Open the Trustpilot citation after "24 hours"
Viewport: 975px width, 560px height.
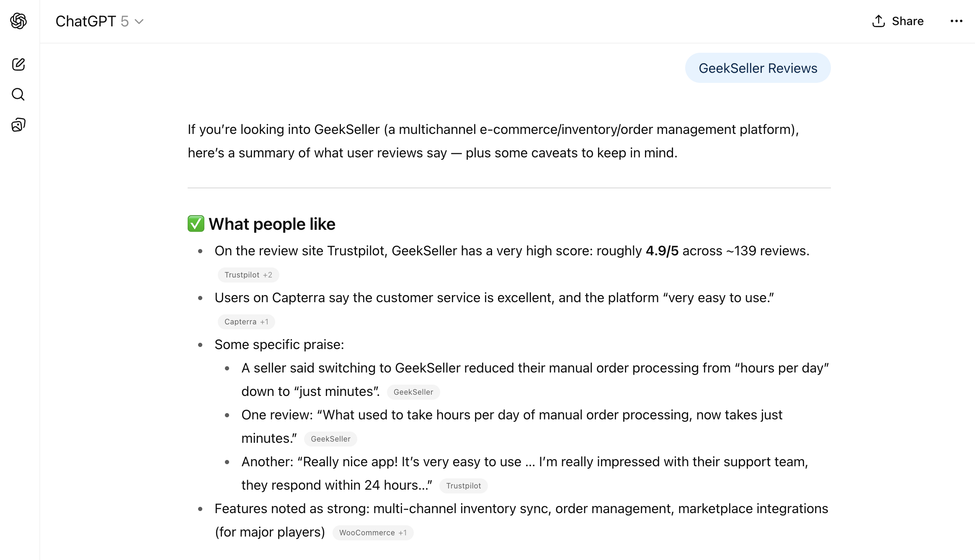(x=463, y=486)
